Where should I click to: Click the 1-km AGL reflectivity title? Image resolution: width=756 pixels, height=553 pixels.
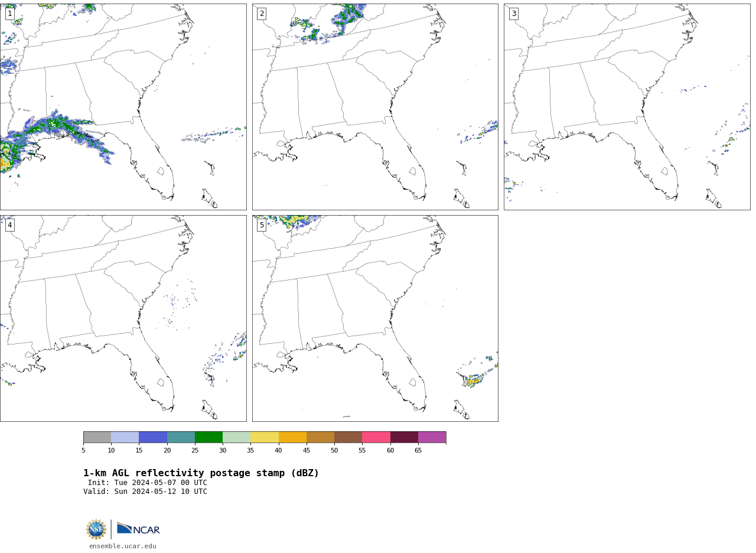(201, 473)
